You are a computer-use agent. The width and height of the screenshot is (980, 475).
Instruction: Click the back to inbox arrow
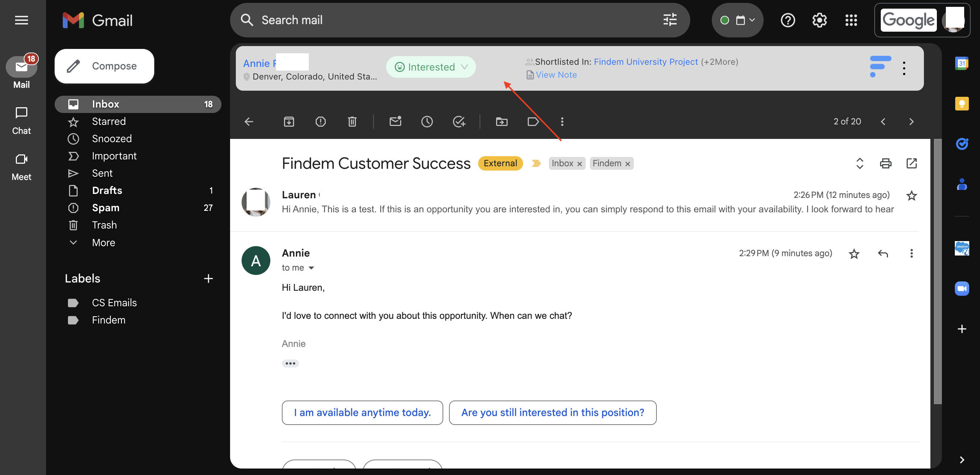coord(249,122)
